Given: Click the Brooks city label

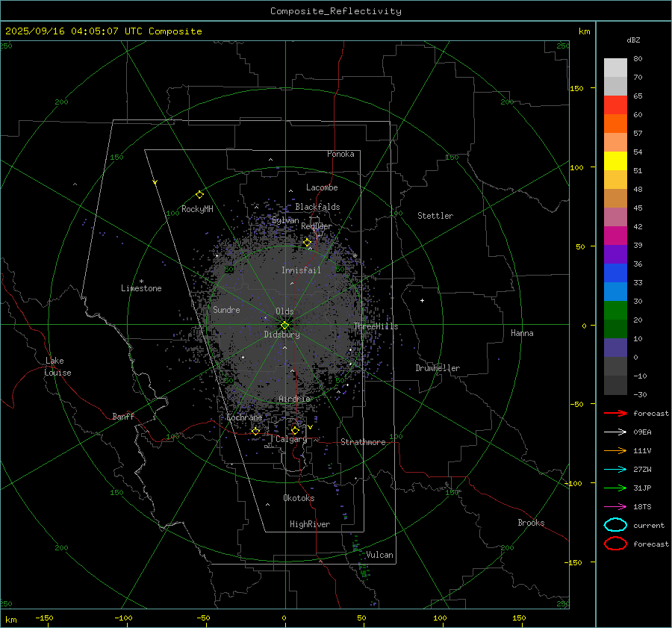Looking at the screenshot, I should coord(531,523).
